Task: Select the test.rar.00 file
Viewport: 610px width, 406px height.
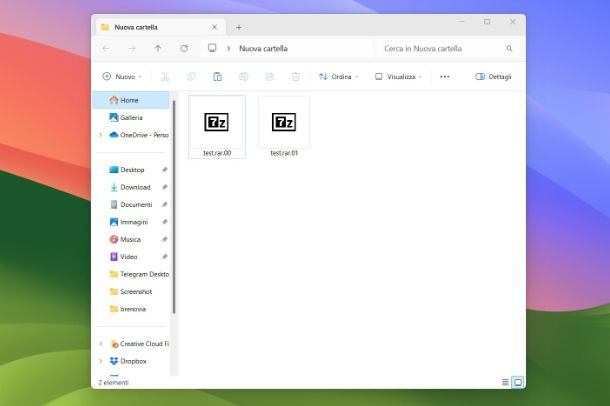Action: (217, 127)
